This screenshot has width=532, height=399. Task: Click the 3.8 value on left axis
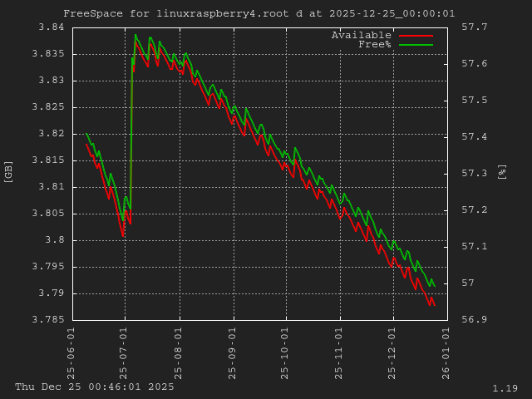click(55, 240)
